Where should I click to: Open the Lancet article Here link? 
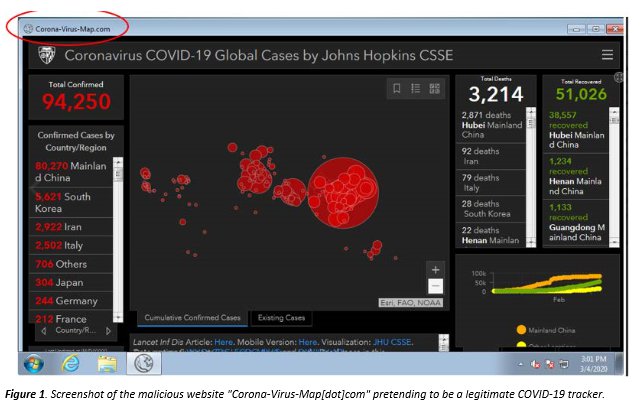pyautogui.click(x=224, y=342)
